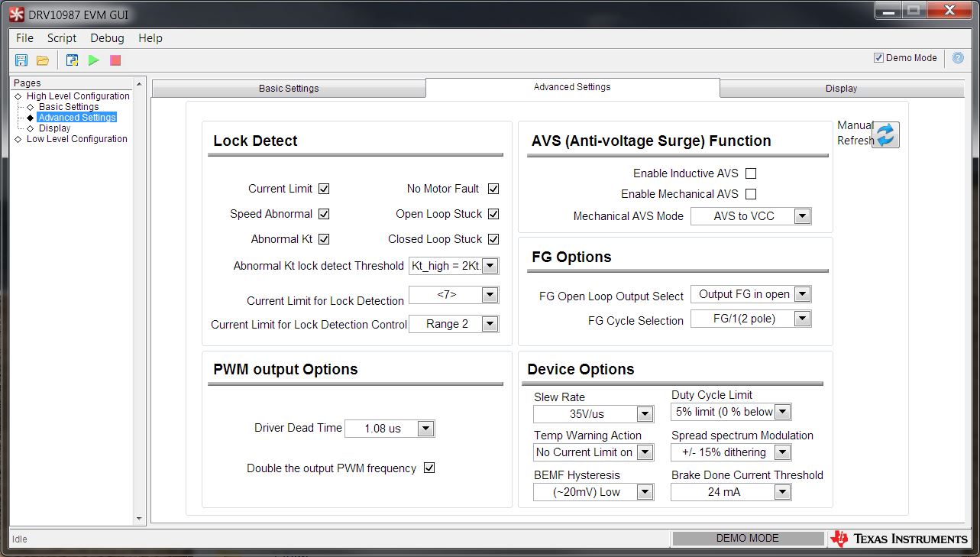Enable Inductive AVS checkbox
Viewport: 980px width, 557px height.
pos(751,173)
